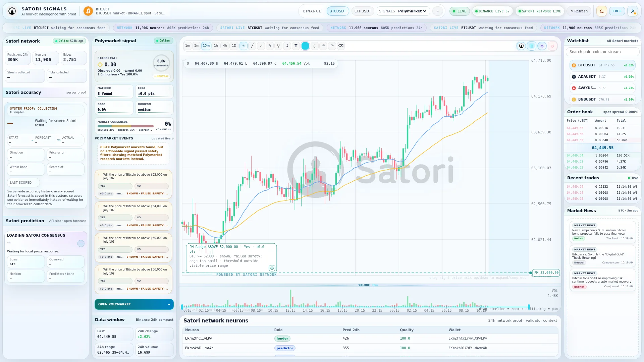
Task: Select the 15m timeframe
Action: click(x=206, y=46)
